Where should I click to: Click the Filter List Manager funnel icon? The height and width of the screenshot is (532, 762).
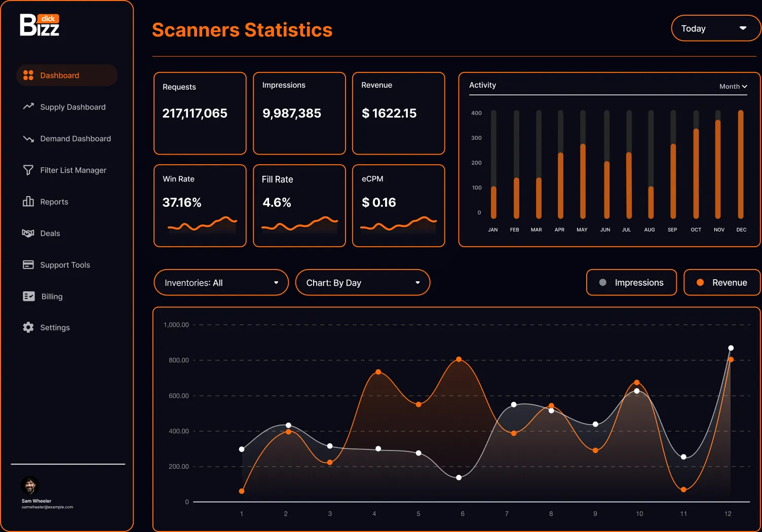click(28, 170)
